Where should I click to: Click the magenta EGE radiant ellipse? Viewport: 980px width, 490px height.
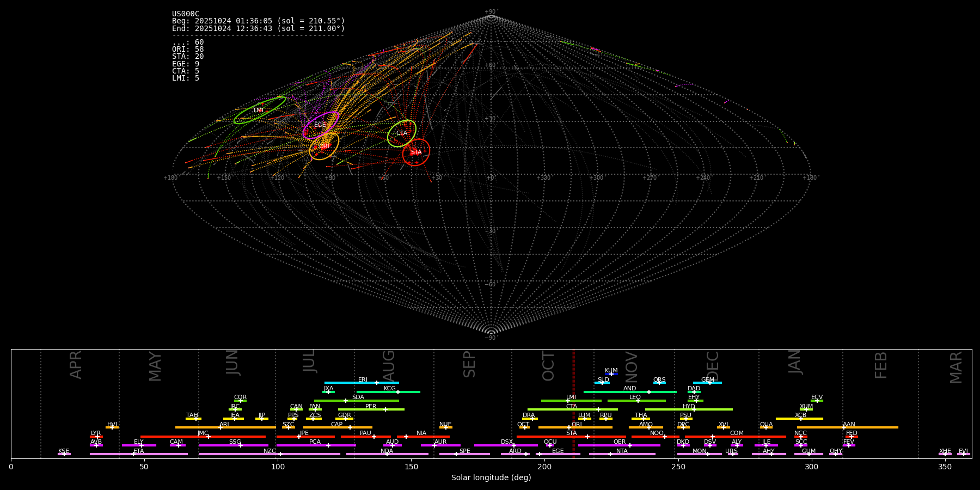click(321, 125)
